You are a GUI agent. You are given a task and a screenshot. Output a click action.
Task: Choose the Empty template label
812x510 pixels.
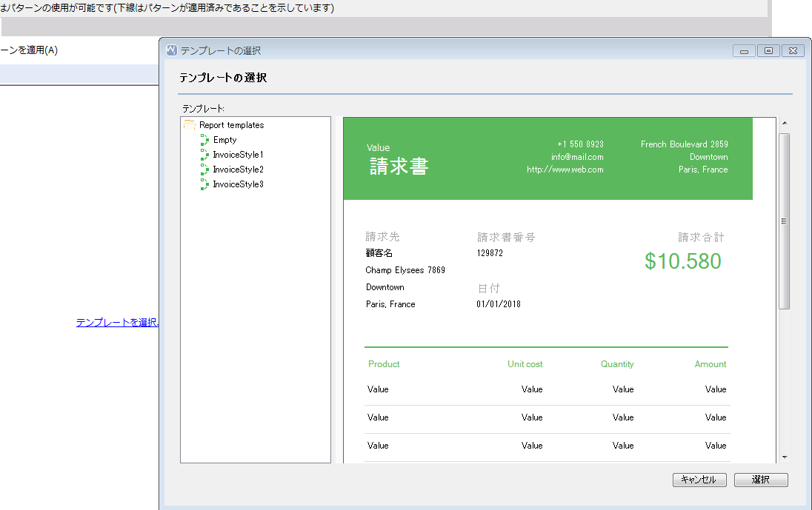click(224, 140)
